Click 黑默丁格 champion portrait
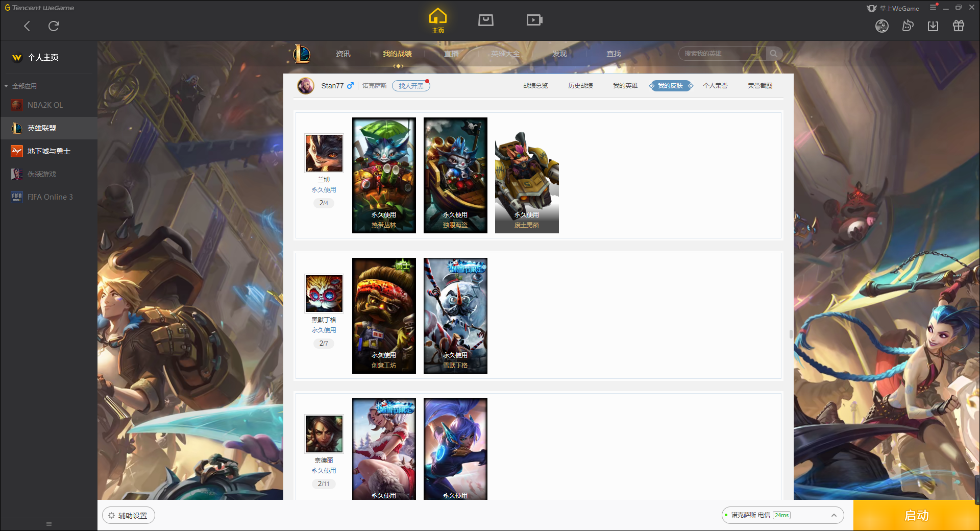Image resolution: width=980 pixels, height=531 pixels. 324,294
